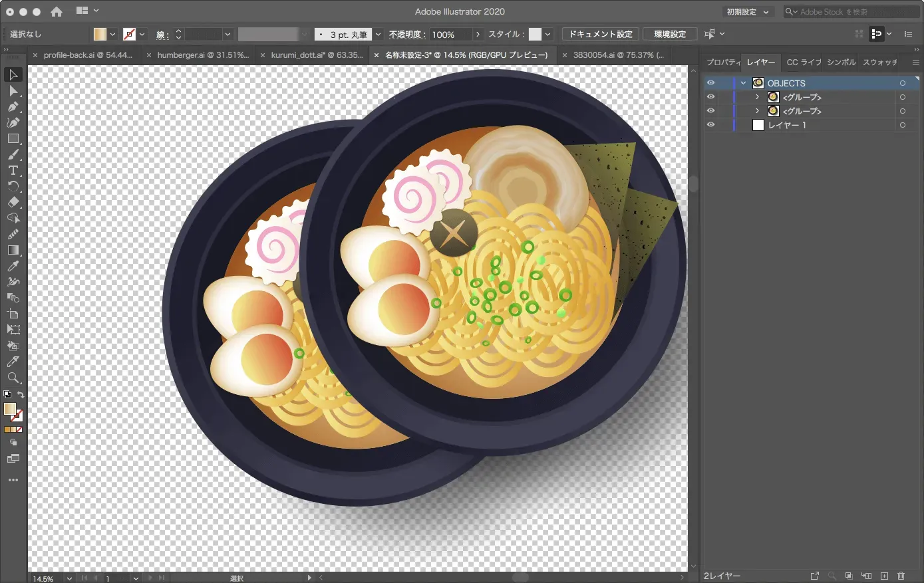Select the Selection (arrow) tool
This screenshot has width=924, height=583.
point(13,74)
